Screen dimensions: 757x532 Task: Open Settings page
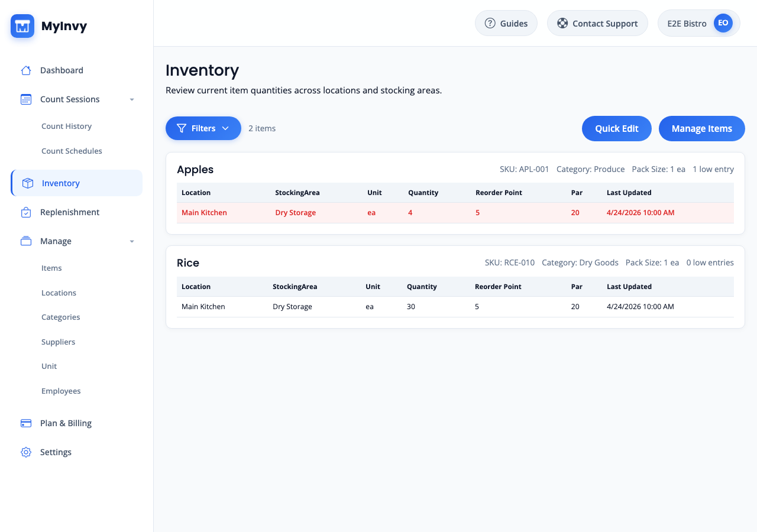coord(76,452)
